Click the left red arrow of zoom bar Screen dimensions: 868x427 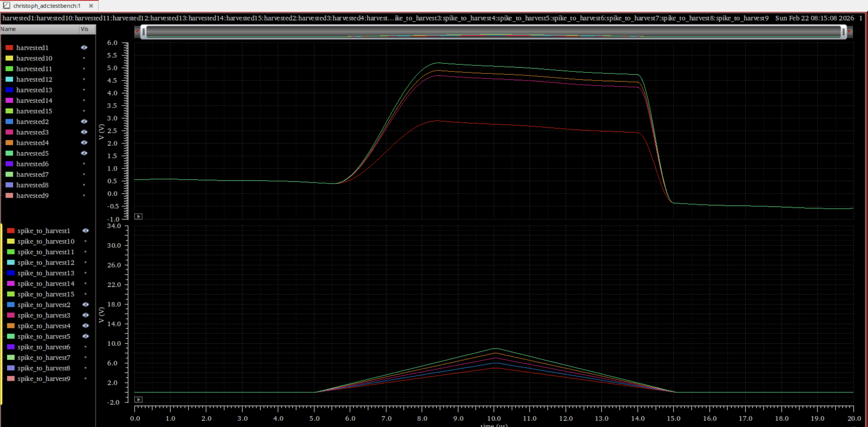click(x=137, y=32)
